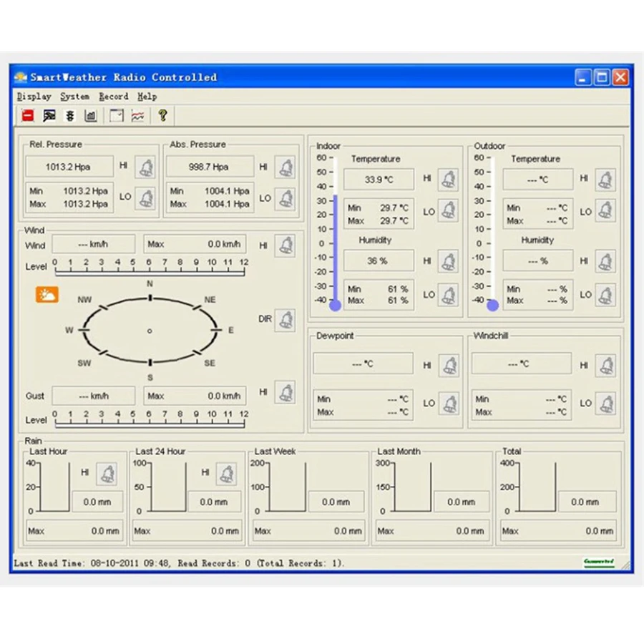Screen dimensions: 644x644
Task: Toggle Abs. Pressure LO alarm bell
Action: coord(286,198)
